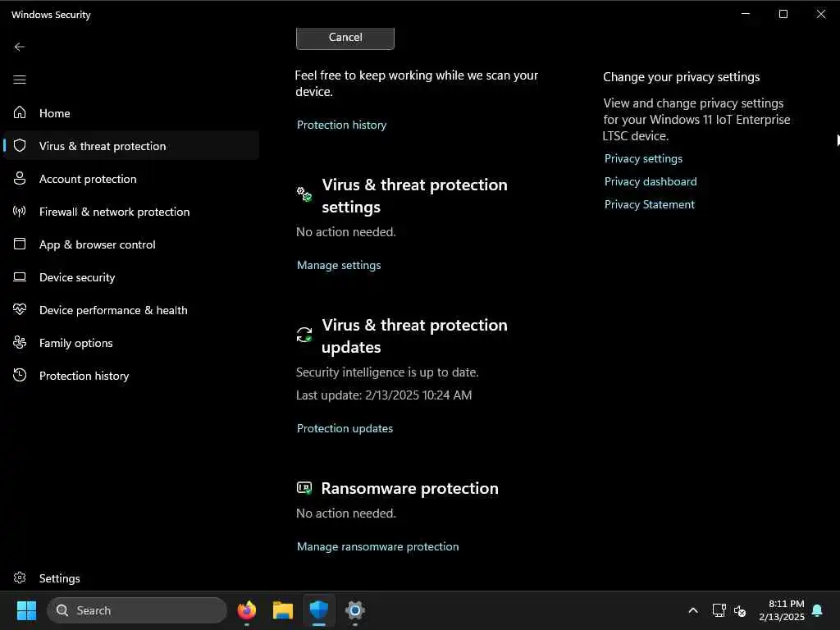840x630 pixels.
Task: Open the Protection history link under scan
Action: tap(341, 125)
